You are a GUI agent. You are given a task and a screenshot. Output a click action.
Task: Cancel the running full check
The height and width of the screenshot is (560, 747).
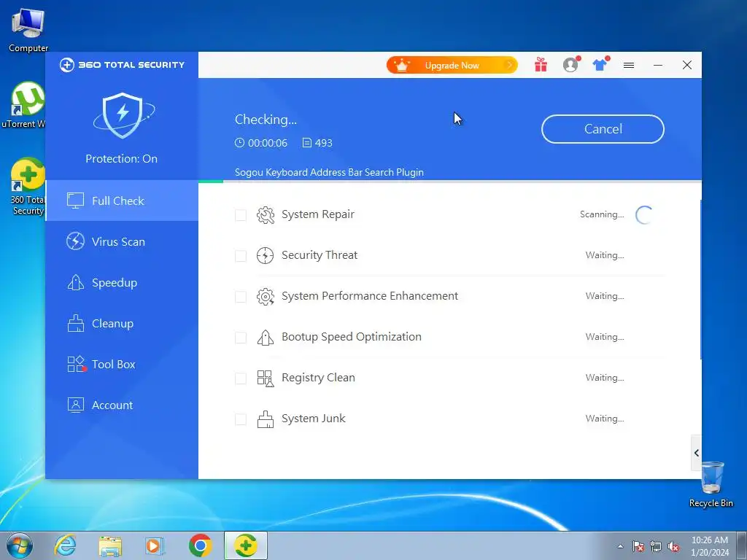(x=603, y=129)
